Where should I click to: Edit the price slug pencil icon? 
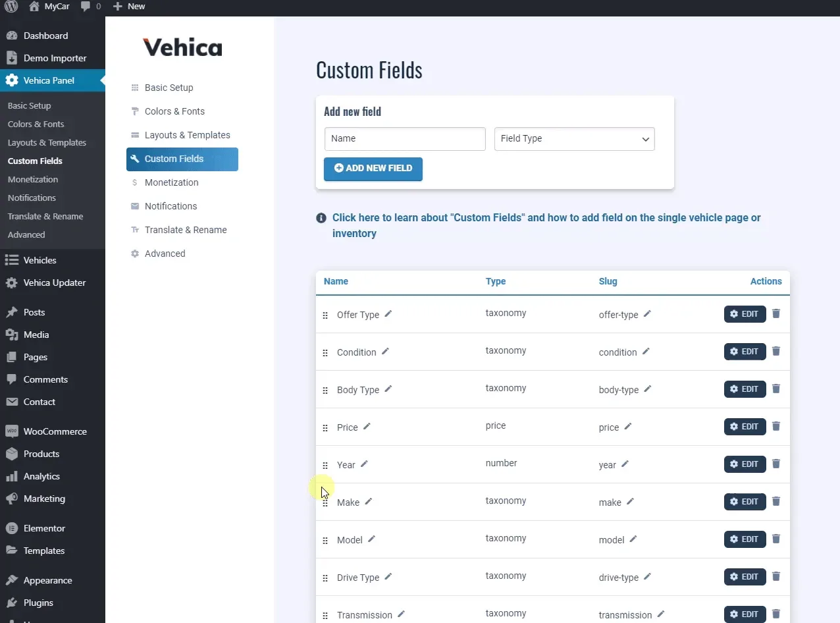pyautogui.click(x=628, y=426)
